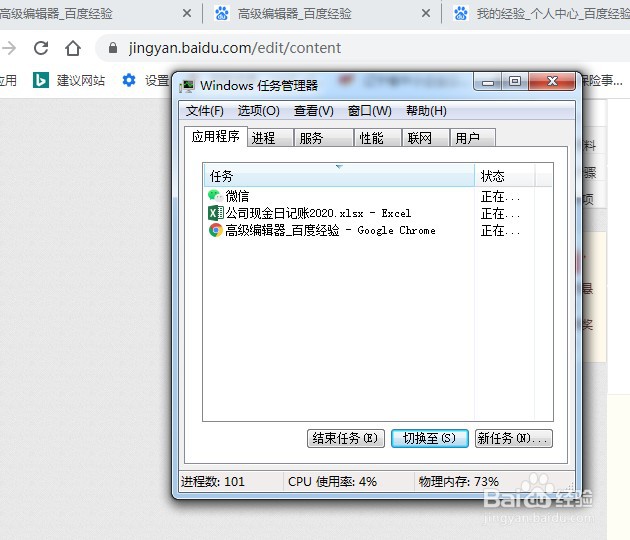Viewport: 630px width, 540px height.
Task: Select the 微信 WeChat icon in task list
Action: 215,196
